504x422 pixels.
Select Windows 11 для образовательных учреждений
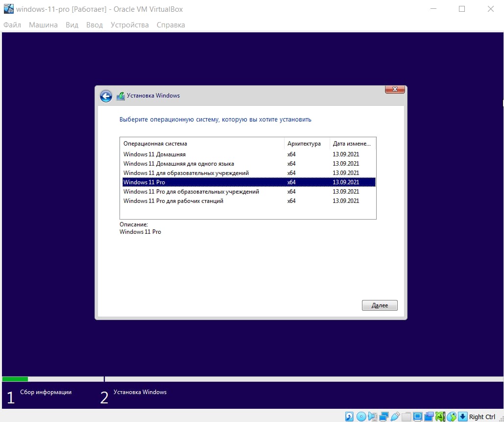249,173
